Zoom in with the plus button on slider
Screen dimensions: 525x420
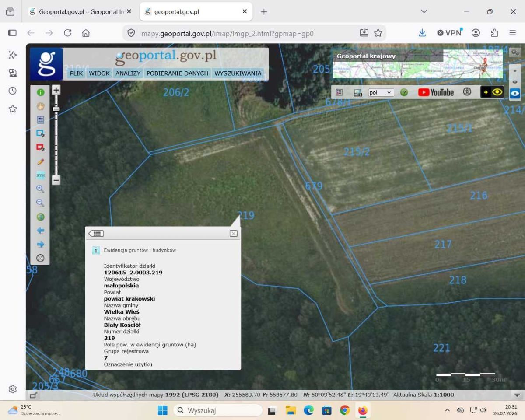coord(56,90)
